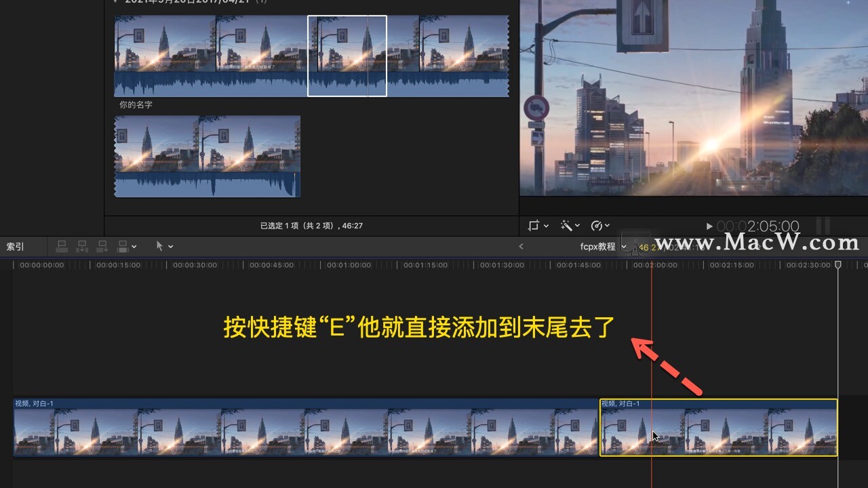Click the connect clip to primary storyline icon
Viewport: 868px width, 488px height.
[x=62, y=246]
